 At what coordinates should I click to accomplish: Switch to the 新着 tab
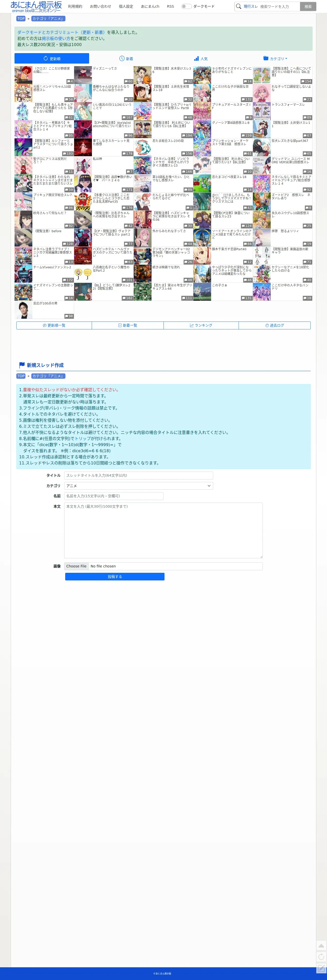(126, 58)
